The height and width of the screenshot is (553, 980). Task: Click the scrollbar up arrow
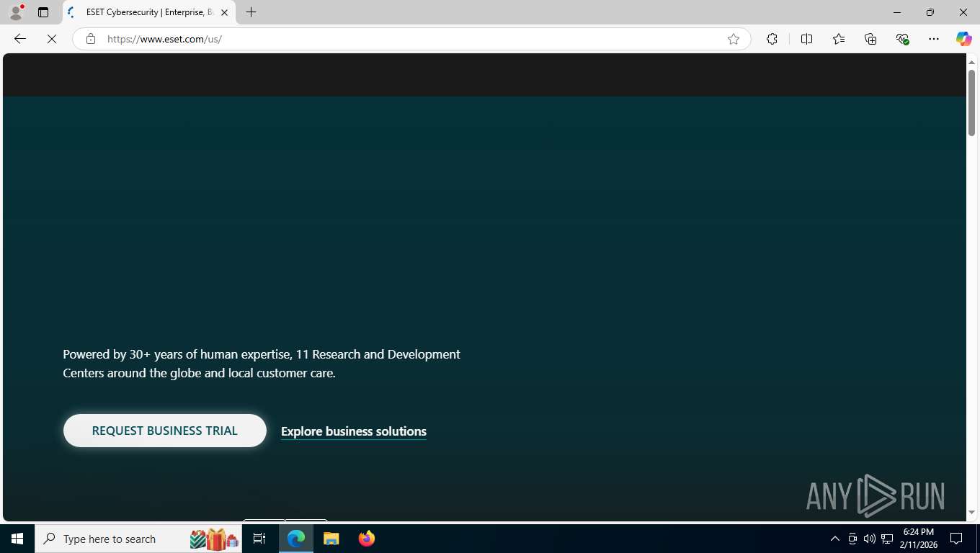(971, 63)
